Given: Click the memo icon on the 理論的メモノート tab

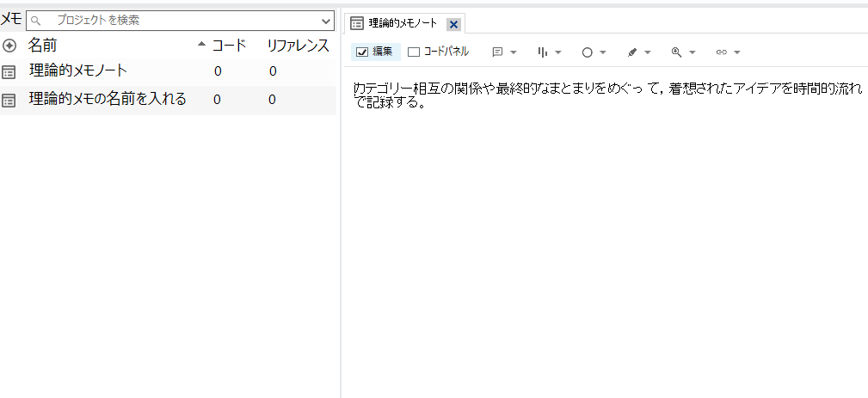Looking at the screenshot, I should click(358, 23).
